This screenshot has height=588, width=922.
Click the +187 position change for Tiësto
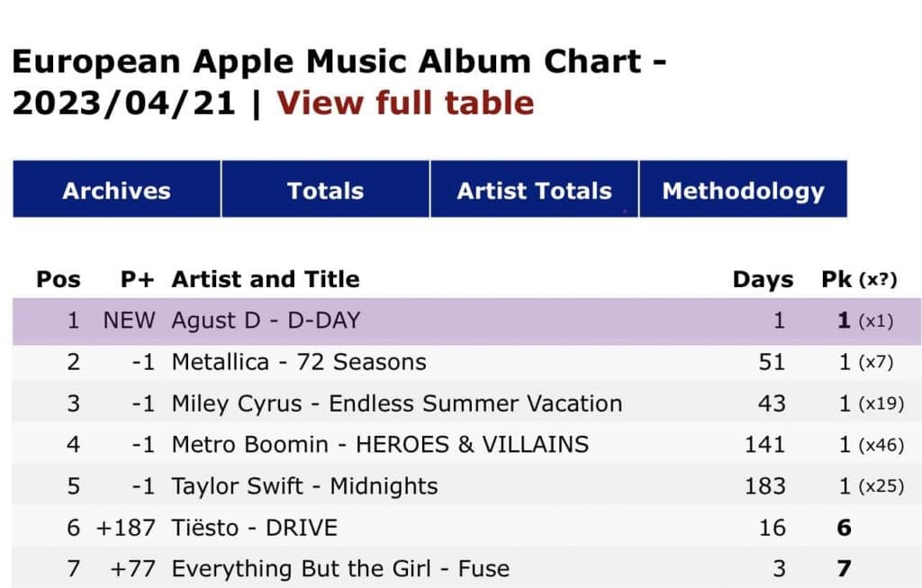(x=125, y=528)
